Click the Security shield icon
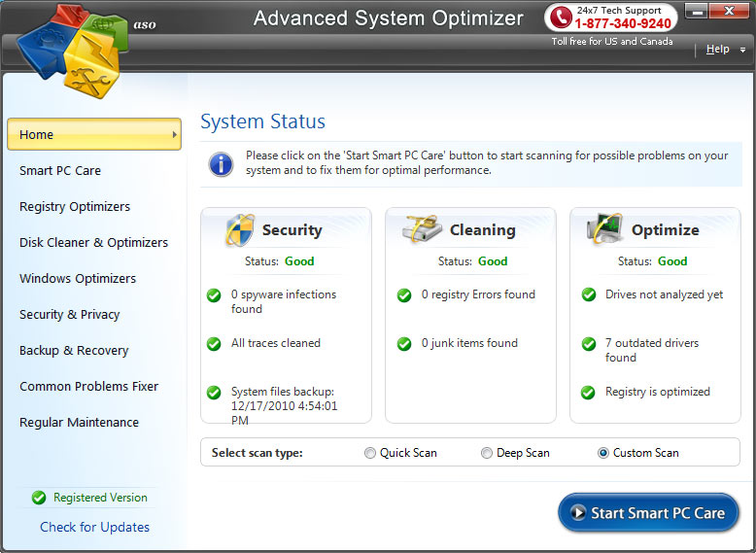This screenshot has width=756, height=553. click(240, 229)
